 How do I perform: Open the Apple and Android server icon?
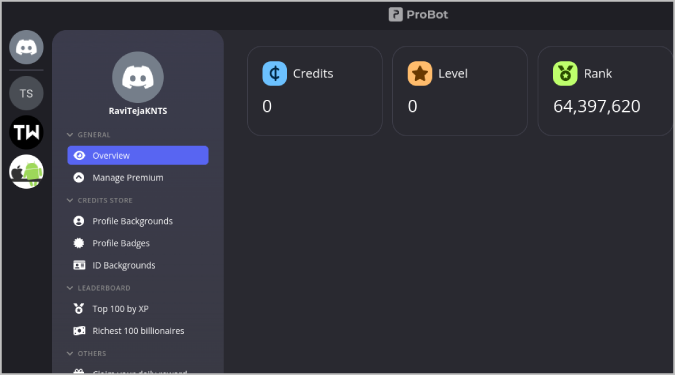coord(26,172)
